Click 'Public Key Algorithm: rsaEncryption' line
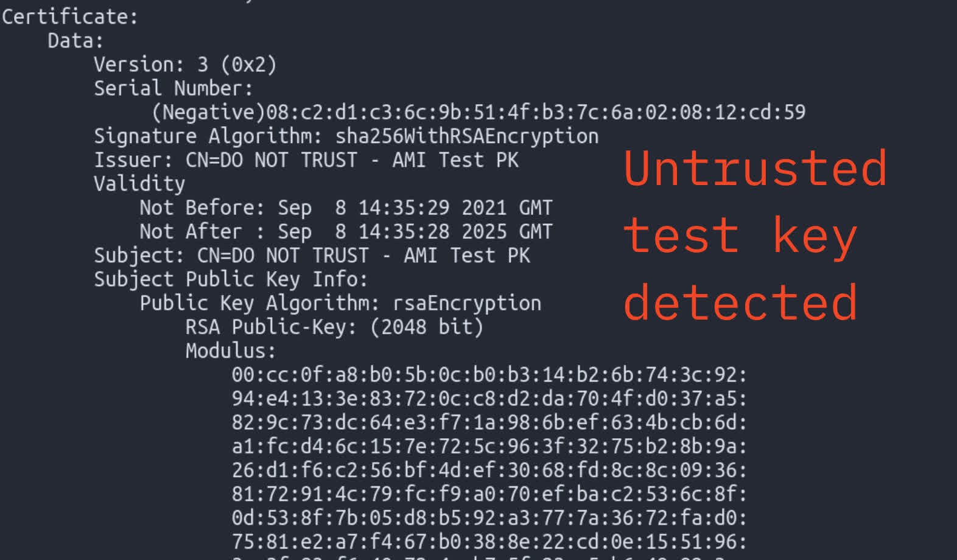The image size is (957, 560). tap(340, 303)
